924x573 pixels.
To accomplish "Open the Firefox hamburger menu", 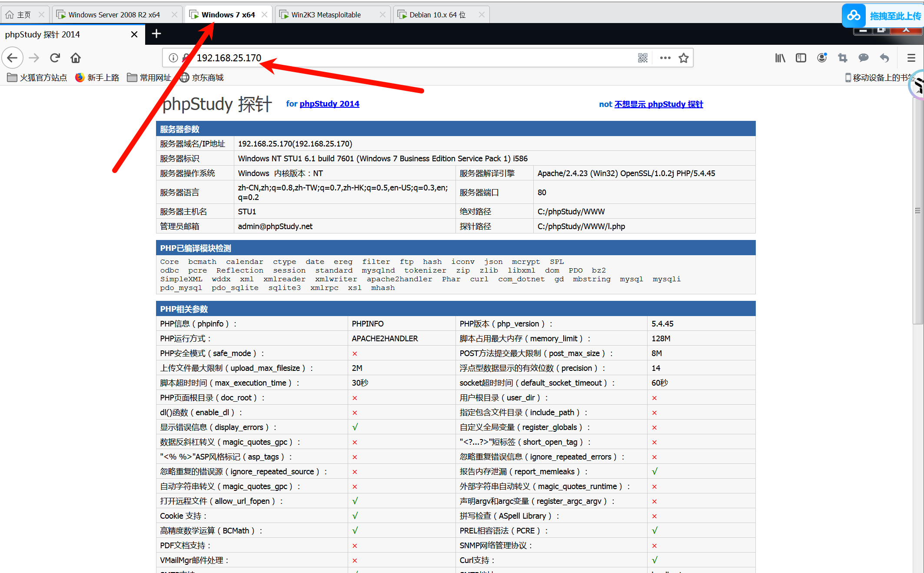I will tap(911, 58).
